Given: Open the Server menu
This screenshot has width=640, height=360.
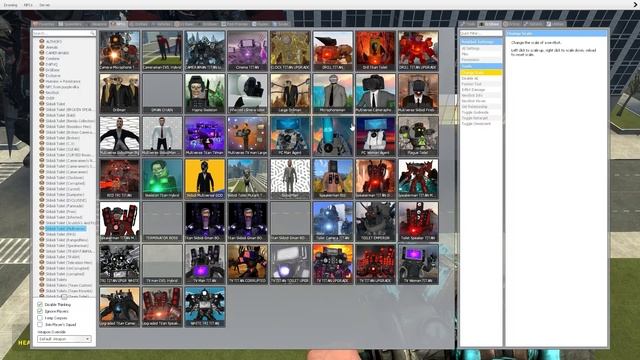Looking at the screenshot, I should coord(45,5).
